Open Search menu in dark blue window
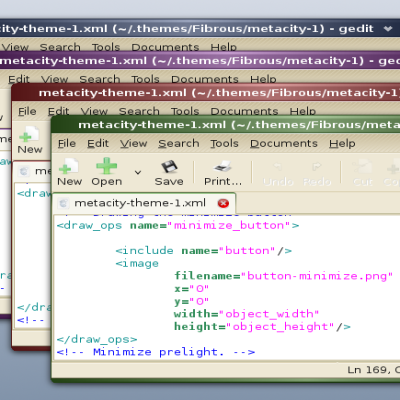The image size is (400, 400). point(60,47)
